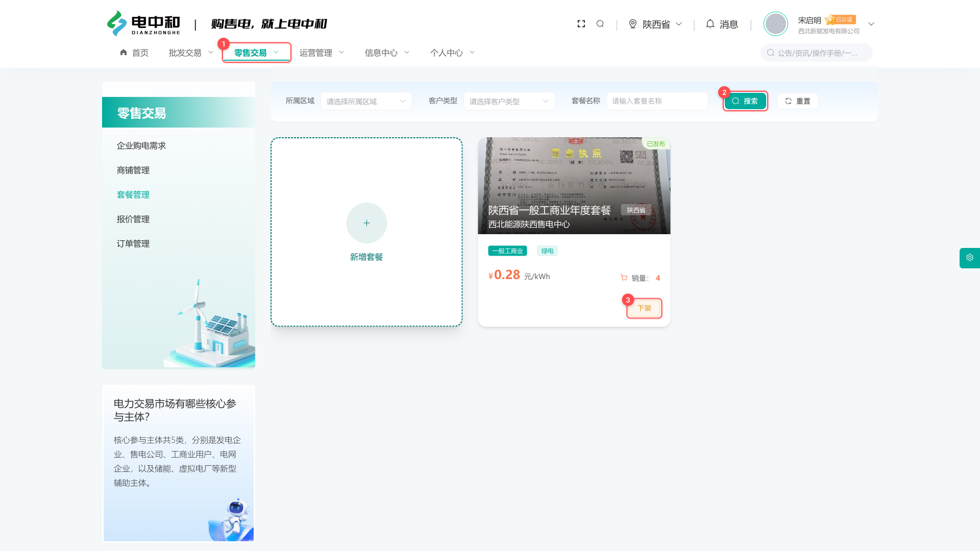Open the 个人中心 navigation menu
This screenshot has height=551, width=980.
(452, 53)
